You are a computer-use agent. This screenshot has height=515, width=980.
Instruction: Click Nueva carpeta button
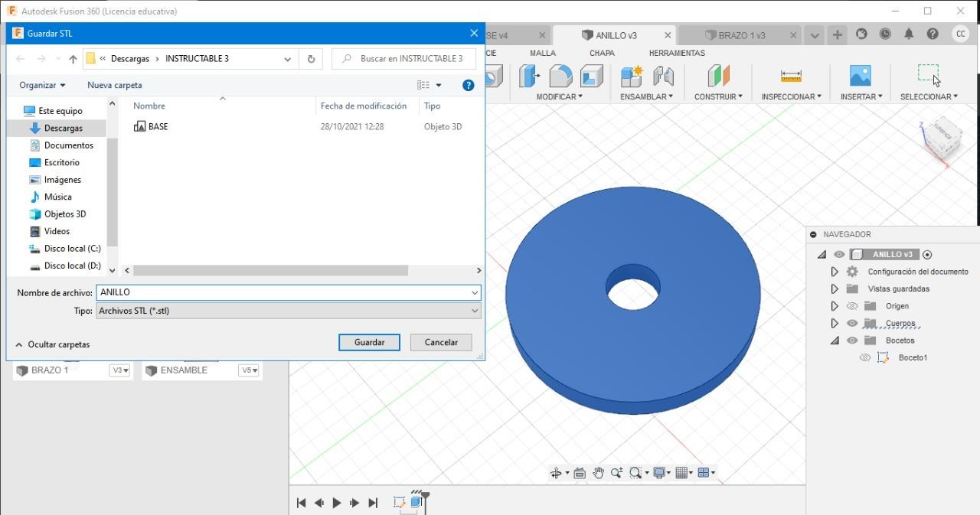click(114, 85)
